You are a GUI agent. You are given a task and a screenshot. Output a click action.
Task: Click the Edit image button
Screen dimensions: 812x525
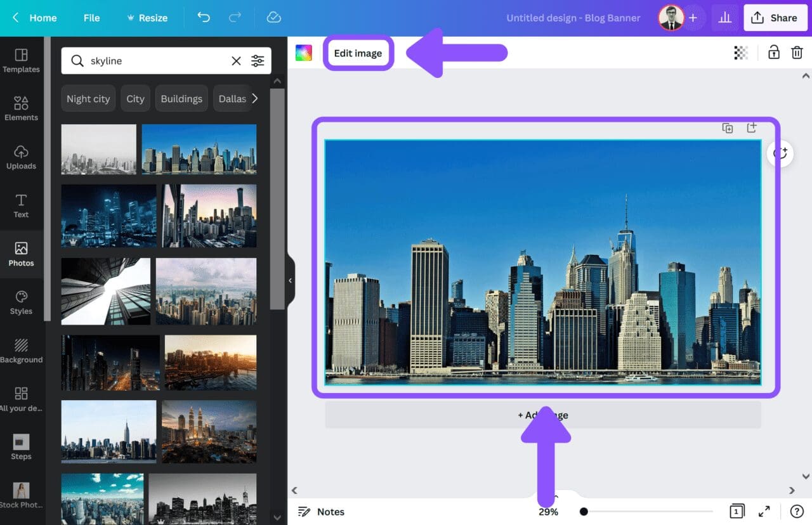pos(358,53)
